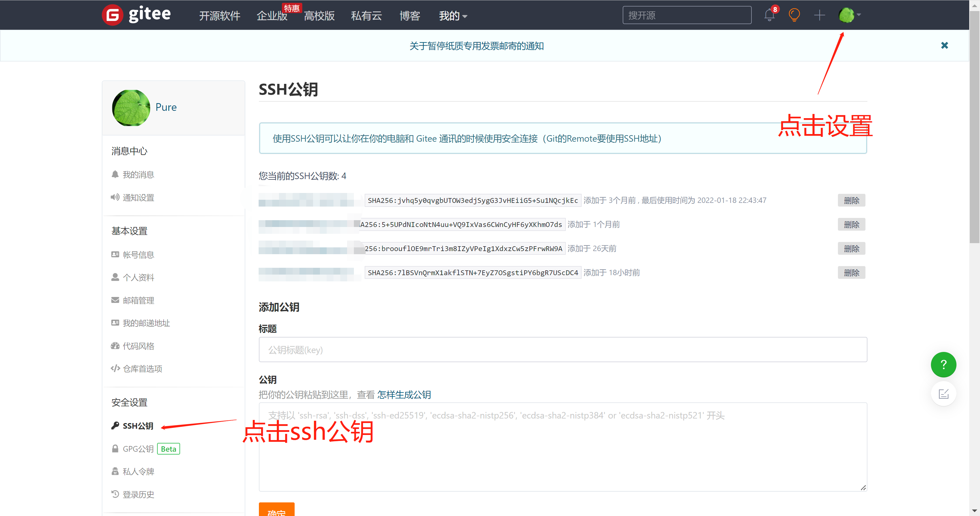The image size is (980, 516).
Task: Open the plus create menu icon
Action: 820,15
